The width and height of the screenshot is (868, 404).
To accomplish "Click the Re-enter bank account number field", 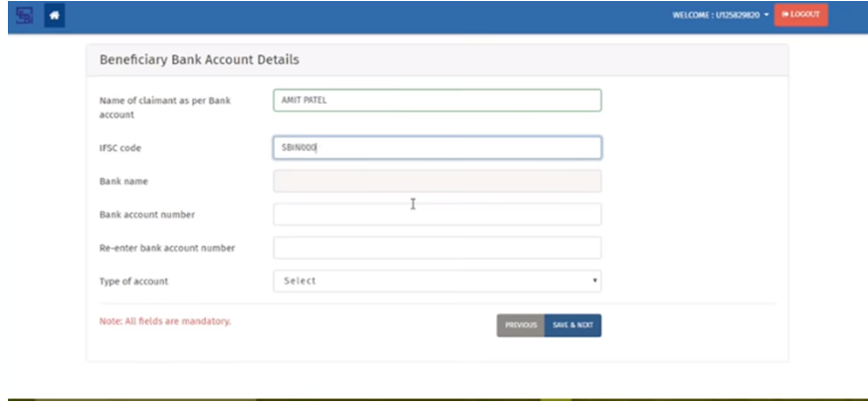I will [x=436, y=248].
